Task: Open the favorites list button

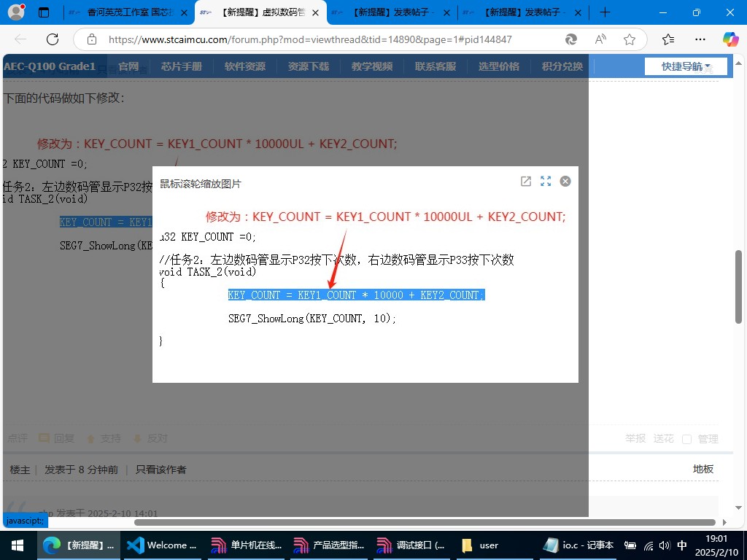Action: click(668, 39)
